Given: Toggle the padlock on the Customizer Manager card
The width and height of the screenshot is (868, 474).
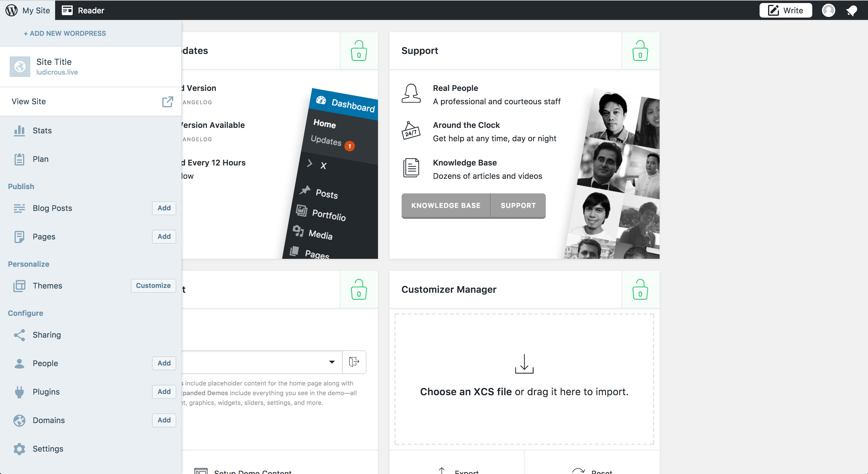Looking at the screenshot, I should (x=640, y=289).
